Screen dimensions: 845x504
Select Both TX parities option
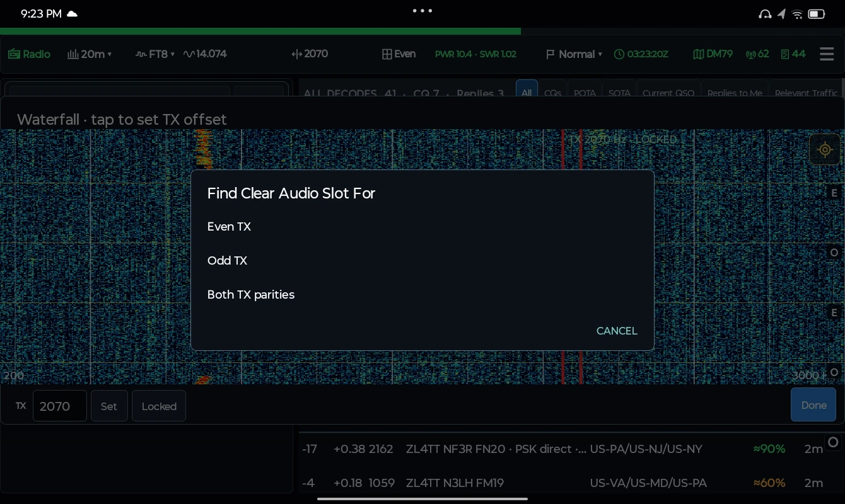[x=251, y=295]
